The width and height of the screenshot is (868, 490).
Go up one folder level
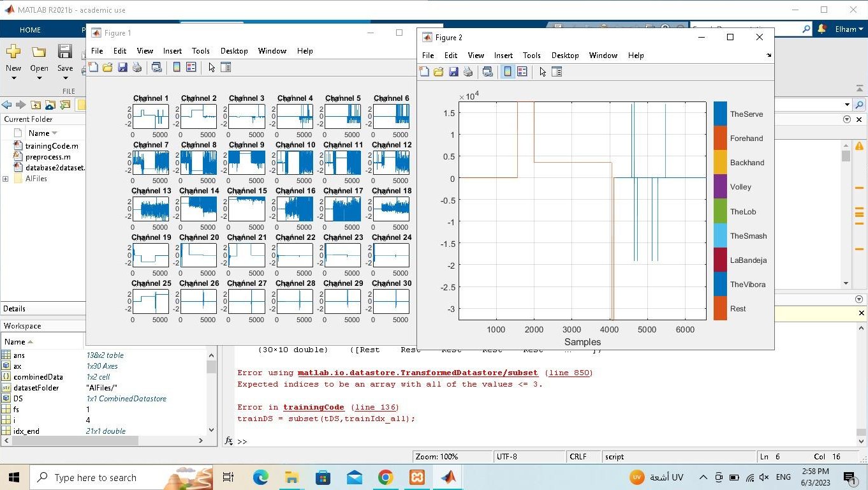pos(36,105)
